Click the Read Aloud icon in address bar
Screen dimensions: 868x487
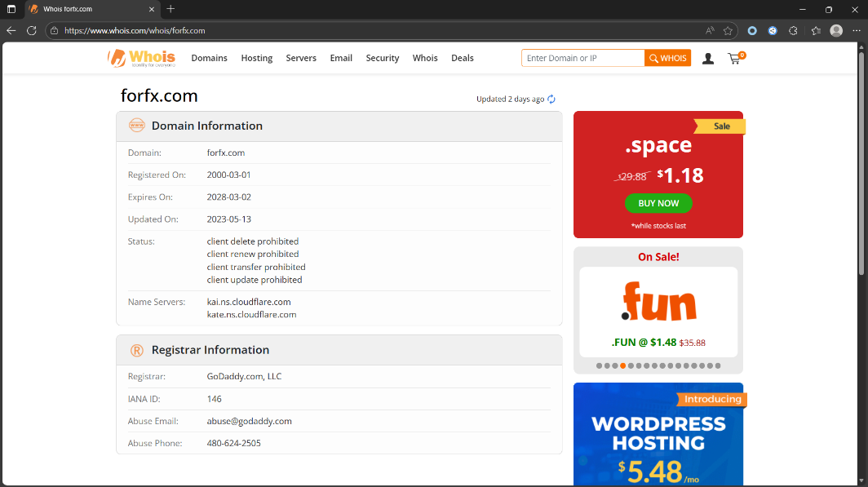(710, 31)
